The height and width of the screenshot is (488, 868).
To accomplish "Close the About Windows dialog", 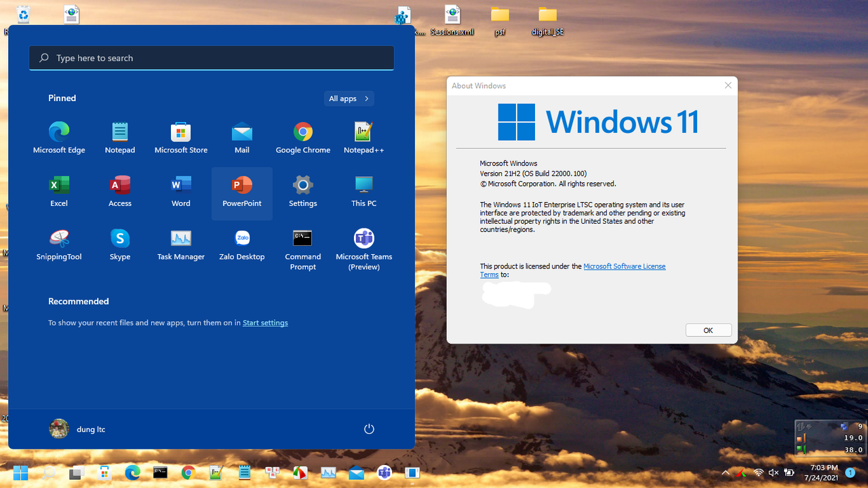I will tap(728, 85).
